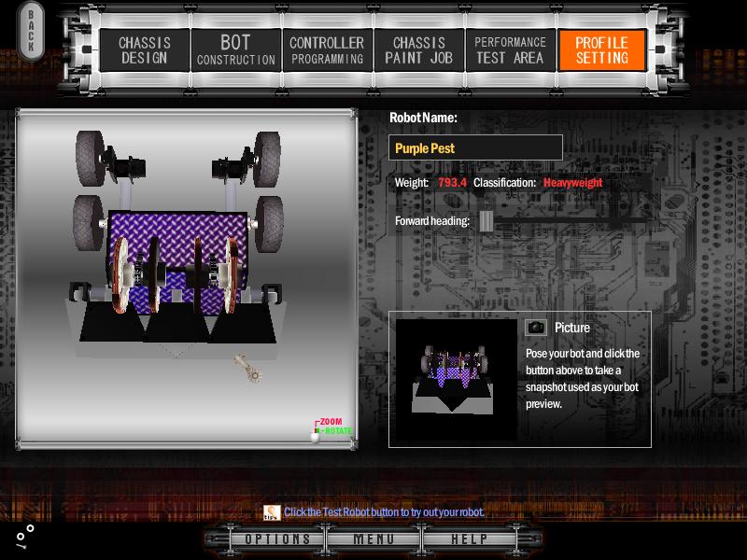
Task: Open the Chassis Design tab
Action: (145, 50)
